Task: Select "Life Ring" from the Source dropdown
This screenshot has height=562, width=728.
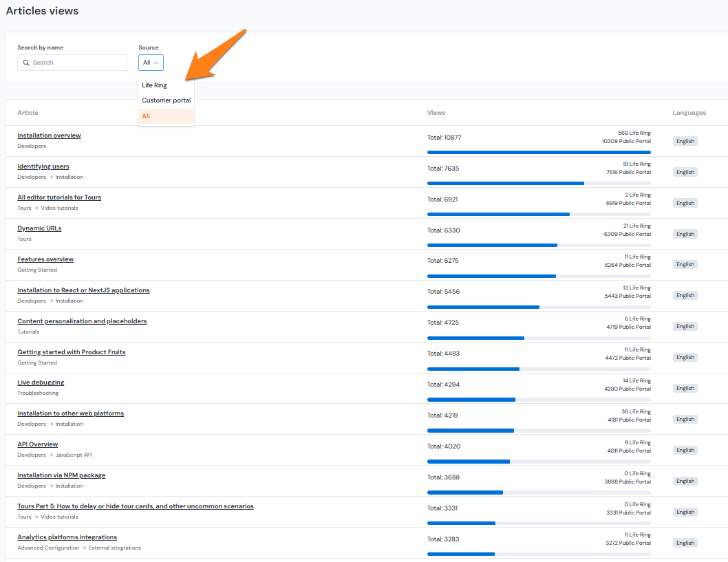Action: click(153, 85)
